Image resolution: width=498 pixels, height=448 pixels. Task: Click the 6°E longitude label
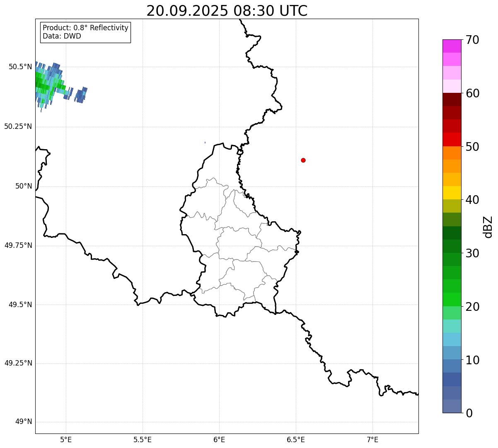[219, 440]
